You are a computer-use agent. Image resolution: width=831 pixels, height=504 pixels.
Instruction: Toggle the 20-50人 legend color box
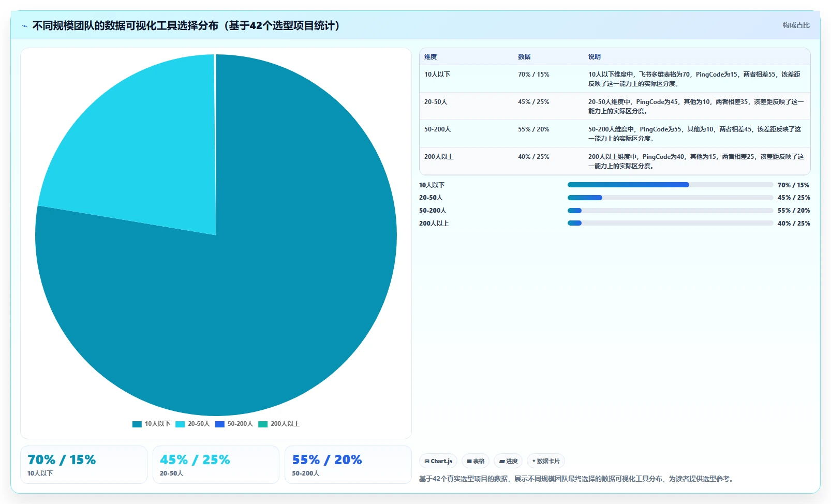[x=180, y=424]
